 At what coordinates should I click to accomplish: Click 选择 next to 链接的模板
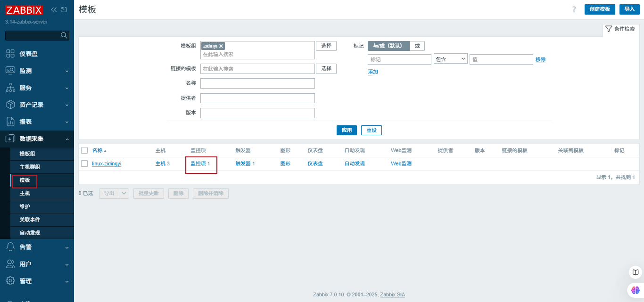click(326, 69)
